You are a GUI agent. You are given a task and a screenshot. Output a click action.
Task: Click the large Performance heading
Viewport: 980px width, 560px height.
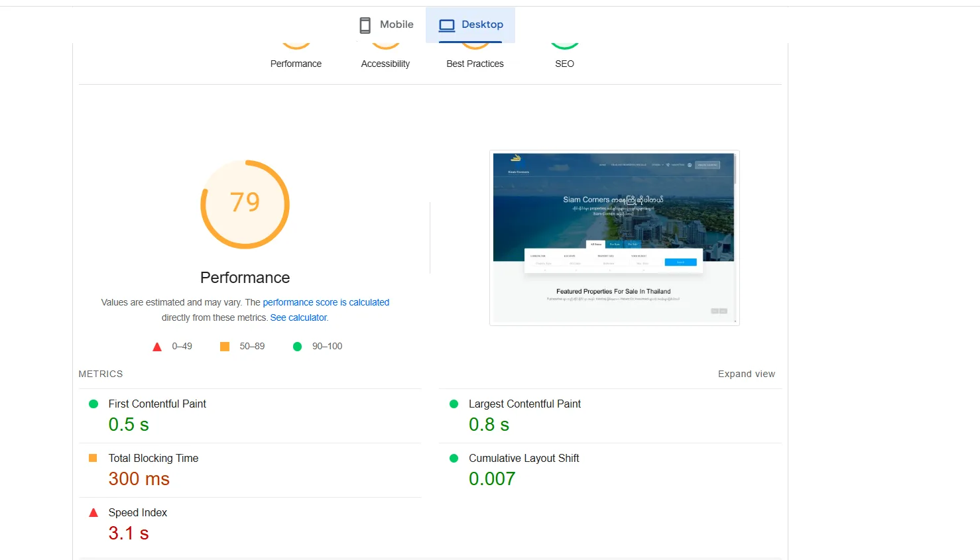[x=245, y=278]
